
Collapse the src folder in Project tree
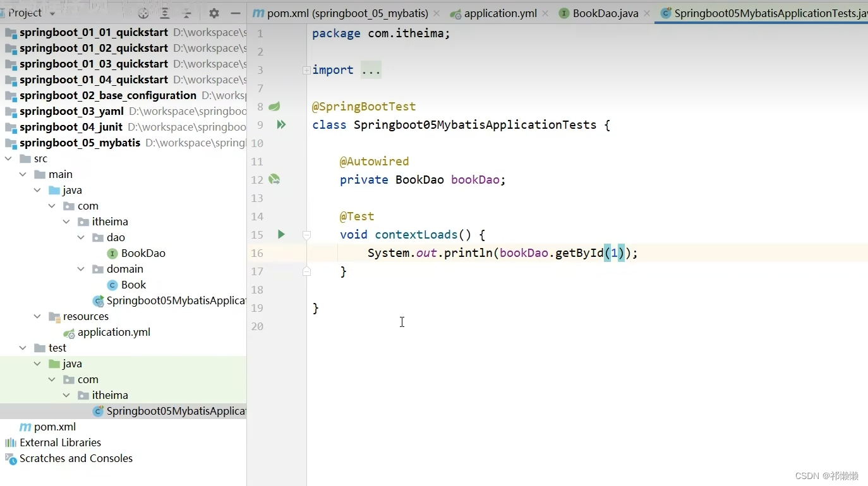click(8, 158)
